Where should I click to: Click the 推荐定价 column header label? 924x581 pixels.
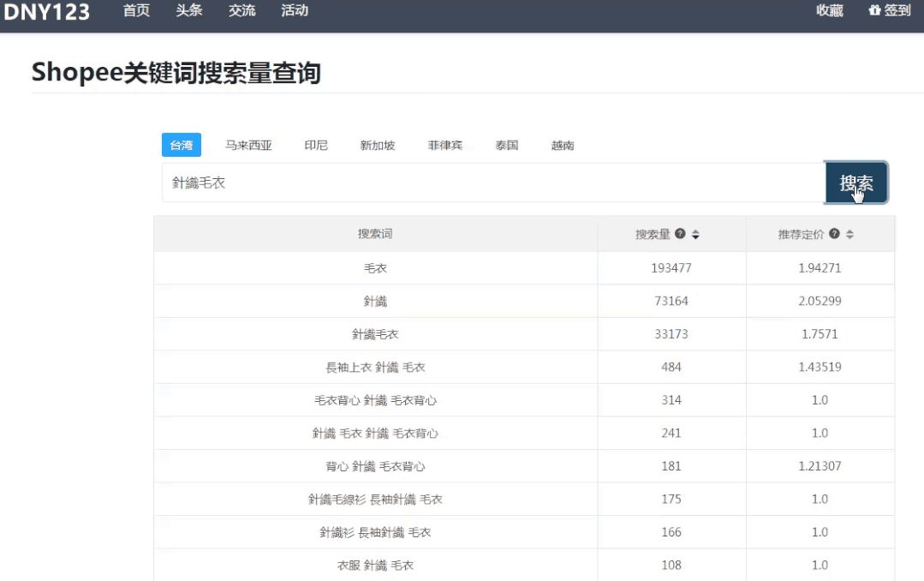[801, 234]
